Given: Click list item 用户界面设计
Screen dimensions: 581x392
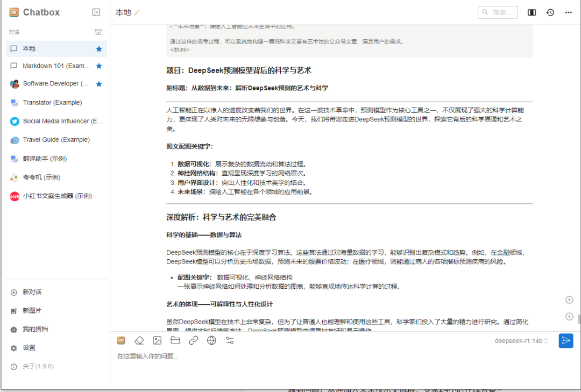Looking at the screenshot, I should click(x=243, y=183).
